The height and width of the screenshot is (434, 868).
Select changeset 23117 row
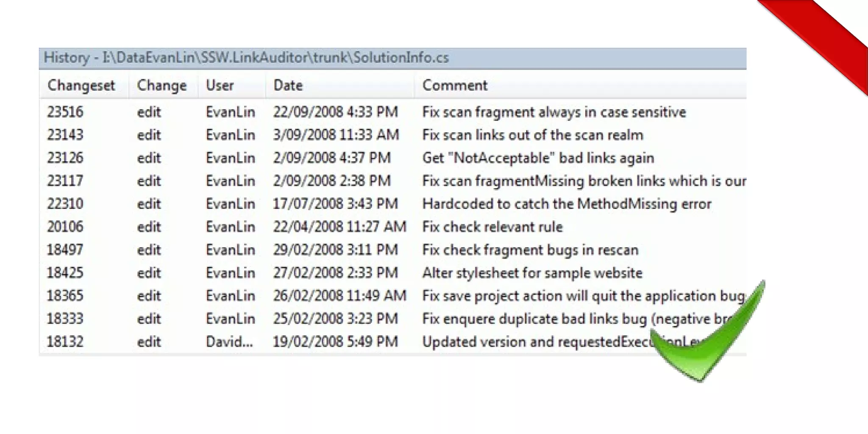(x=65, y=181)
